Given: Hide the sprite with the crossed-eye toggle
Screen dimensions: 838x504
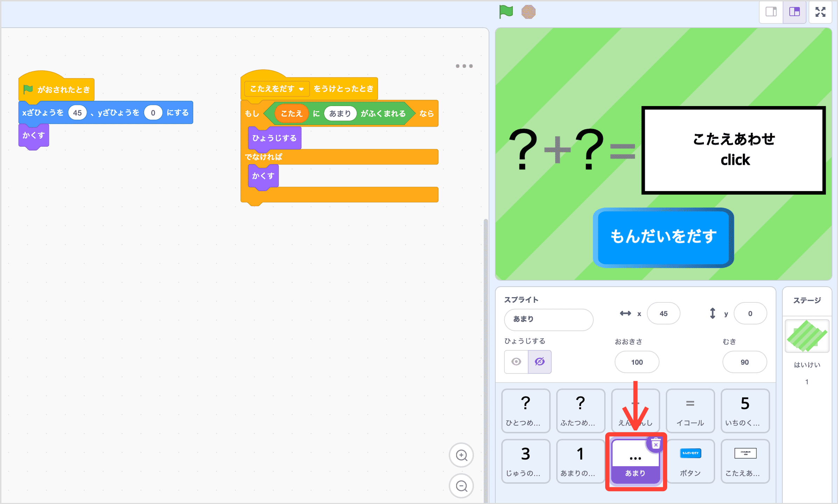Looking at the screenshot, I should pos(540,362).
